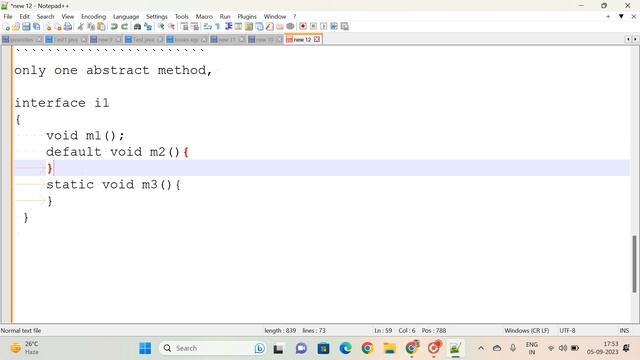Save the current document
640x360 pixels.
click(x=26, y=27)
